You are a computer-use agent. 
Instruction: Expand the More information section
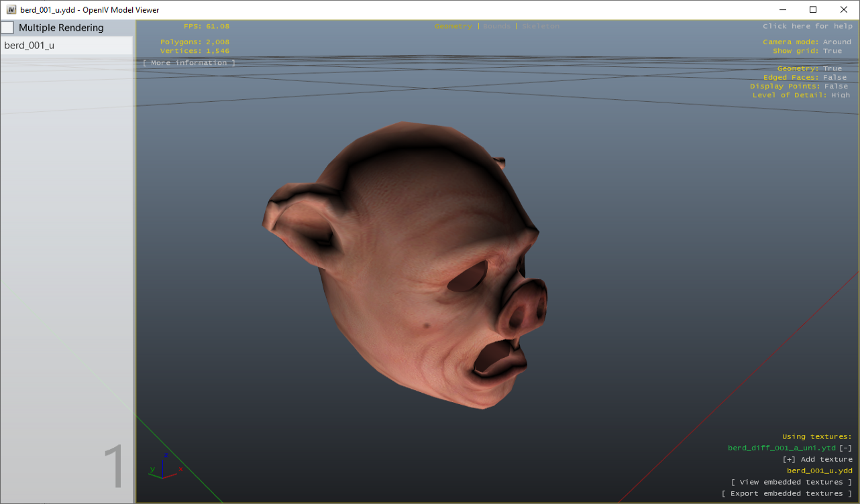189,63
